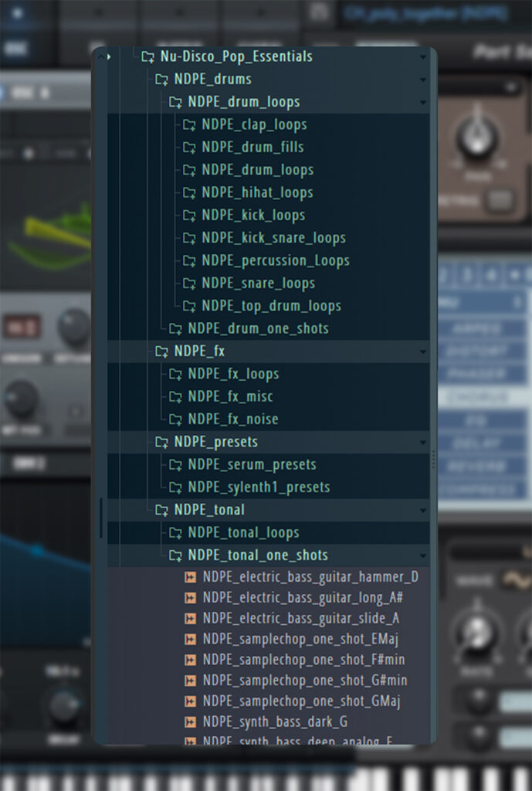532x791 pixels.
Task: Click the folder icon beside NDPE_tonal_loops
Action: [175, 533]
